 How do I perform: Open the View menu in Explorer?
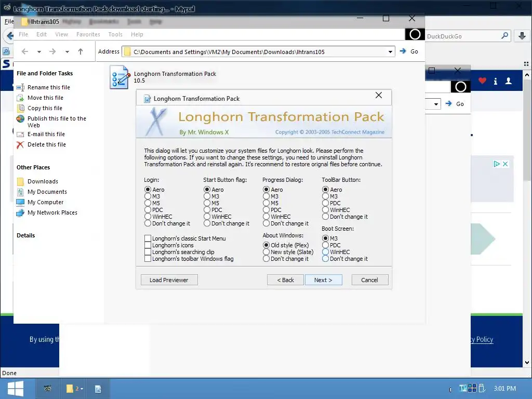click(x=61, y=34)
